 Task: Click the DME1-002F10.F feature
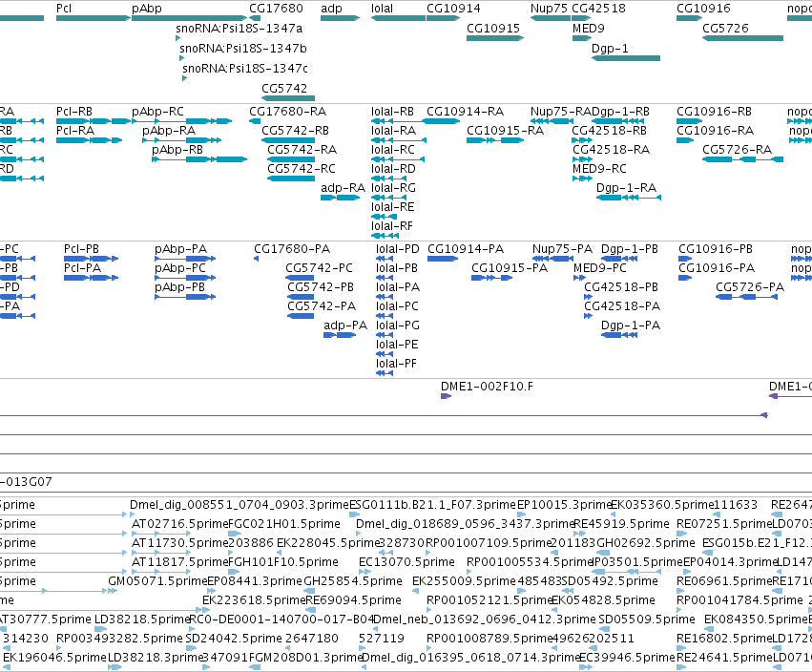446,396
